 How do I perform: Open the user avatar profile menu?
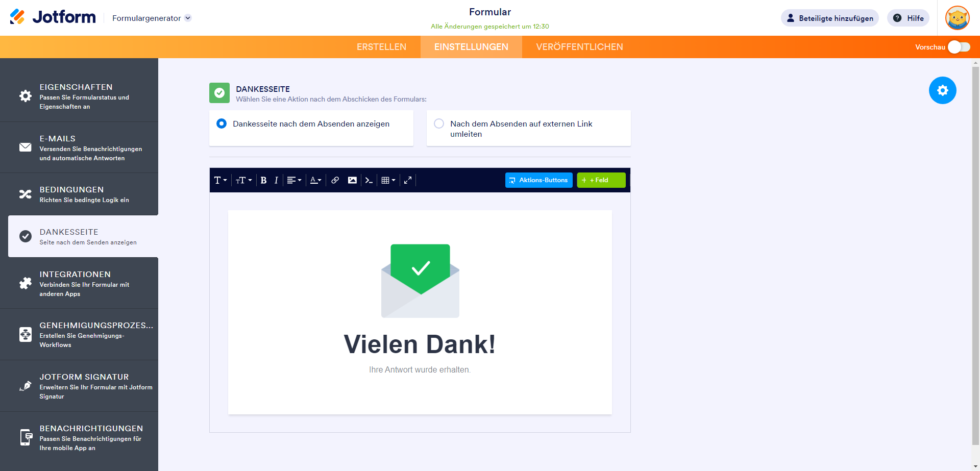tap(957, 18)
